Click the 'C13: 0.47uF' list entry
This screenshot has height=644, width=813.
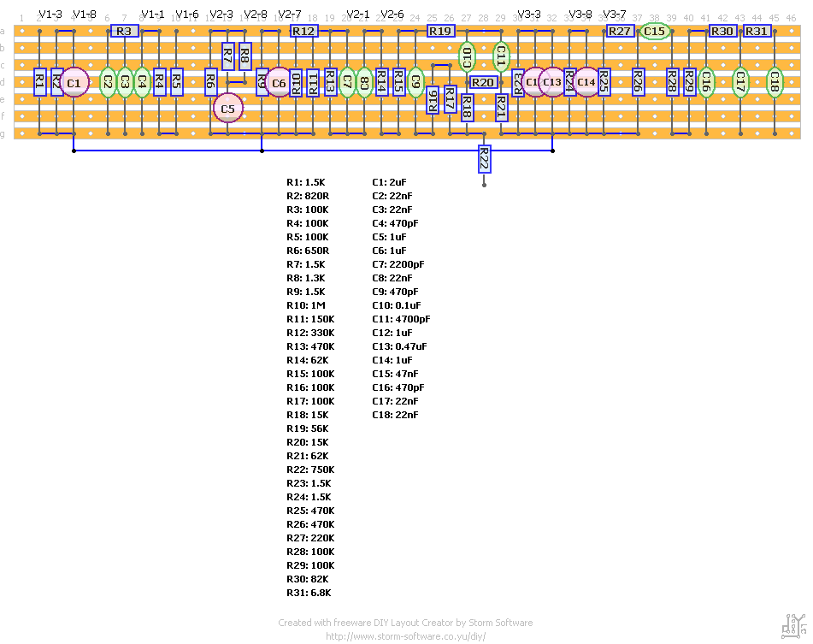tap(400, 347)
